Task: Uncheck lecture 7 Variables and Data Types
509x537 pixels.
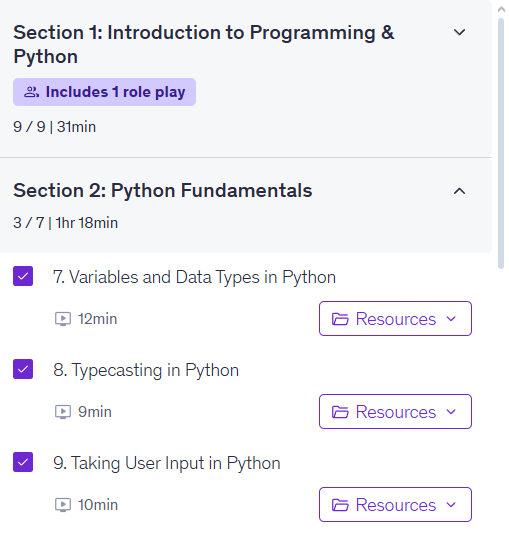Action: (23, 276)
